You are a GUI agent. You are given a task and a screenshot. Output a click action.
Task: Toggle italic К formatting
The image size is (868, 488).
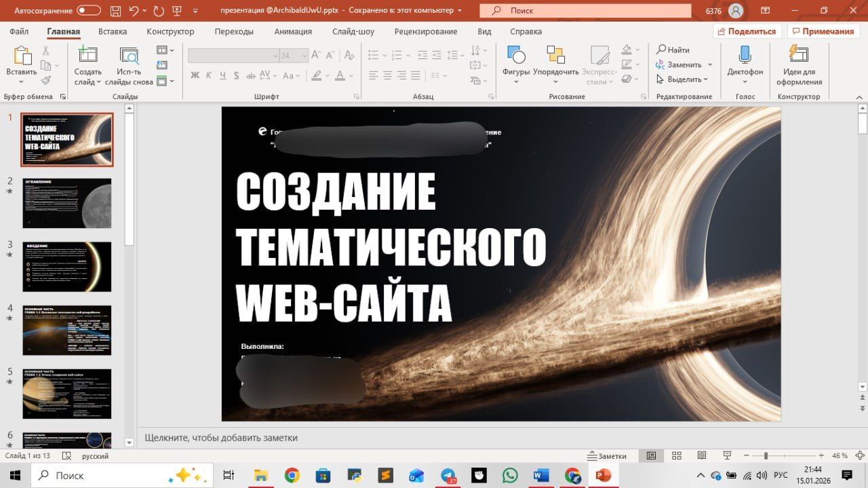(x=209, y=75)
